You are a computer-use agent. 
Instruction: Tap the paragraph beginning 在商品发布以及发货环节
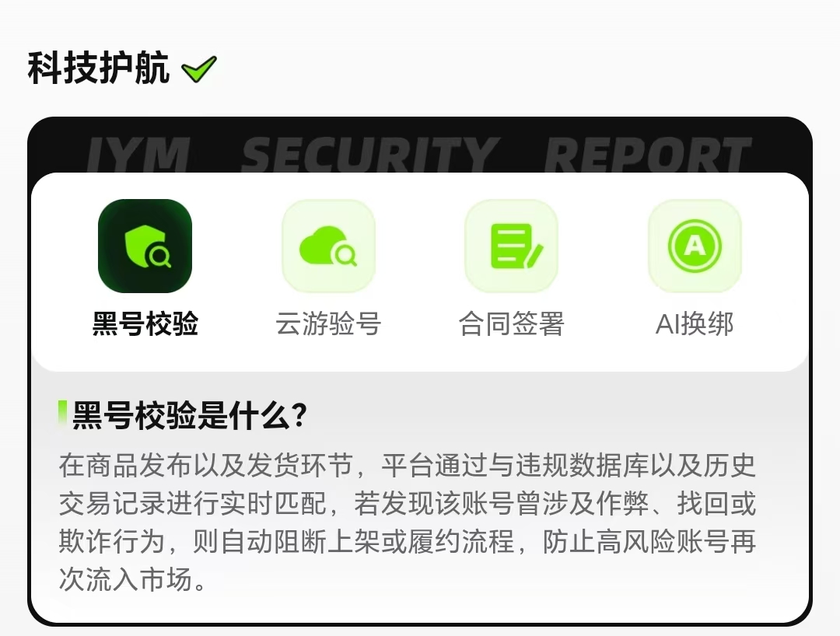point(407,522)
